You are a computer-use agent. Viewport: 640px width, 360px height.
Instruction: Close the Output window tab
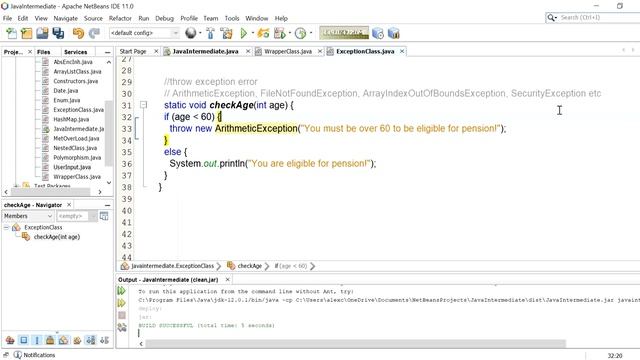[227, 280]
